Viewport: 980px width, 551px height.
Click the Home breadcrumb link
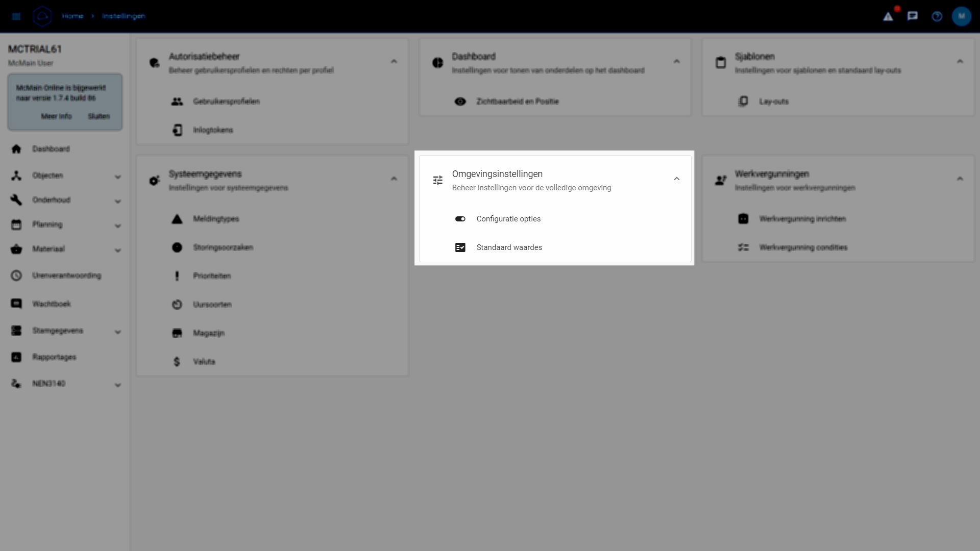[72, 16]
